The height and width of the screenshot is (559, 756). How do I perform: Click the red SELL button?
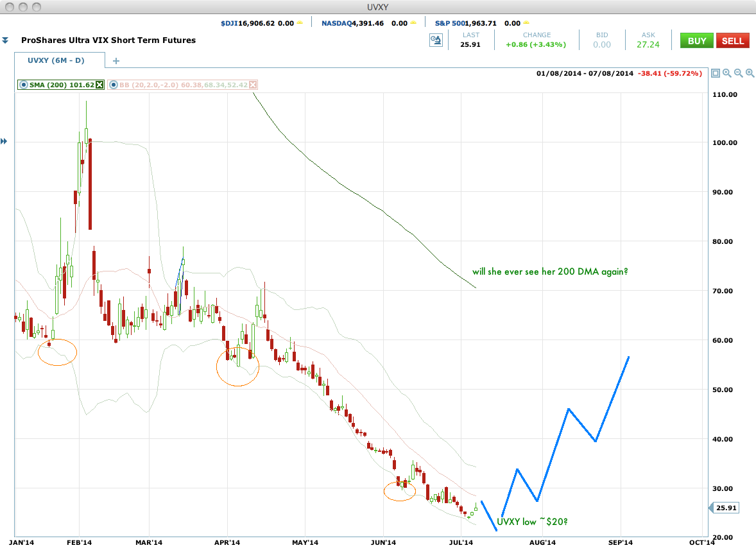[733, 41]
